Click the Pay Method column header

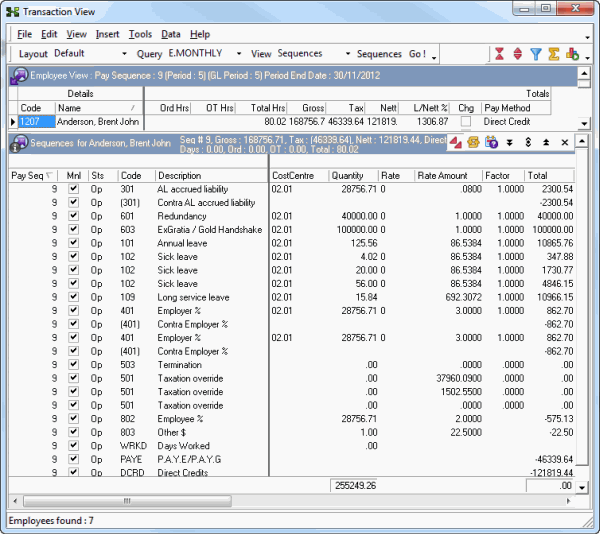pyautogui.click(x=516, y=108)
